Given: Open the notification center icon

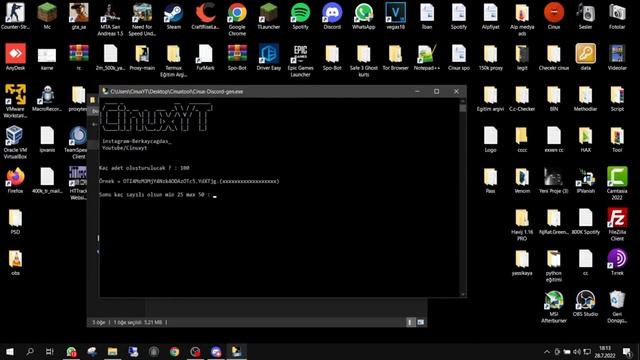Looking at the screenshot, I should [x=627, y=351].
